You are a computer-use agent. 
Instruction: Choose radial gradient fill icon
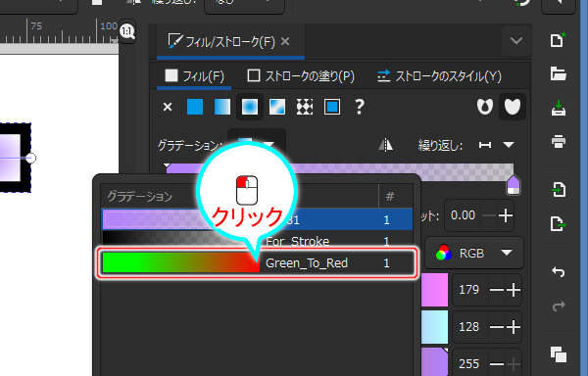point(250,107)
